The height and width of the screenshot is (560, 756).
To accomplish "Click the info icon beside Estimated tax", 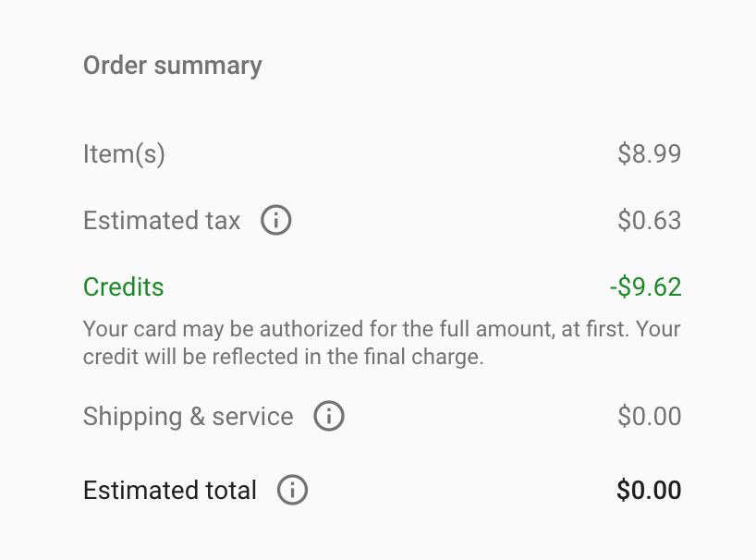I will click(275, 220).
